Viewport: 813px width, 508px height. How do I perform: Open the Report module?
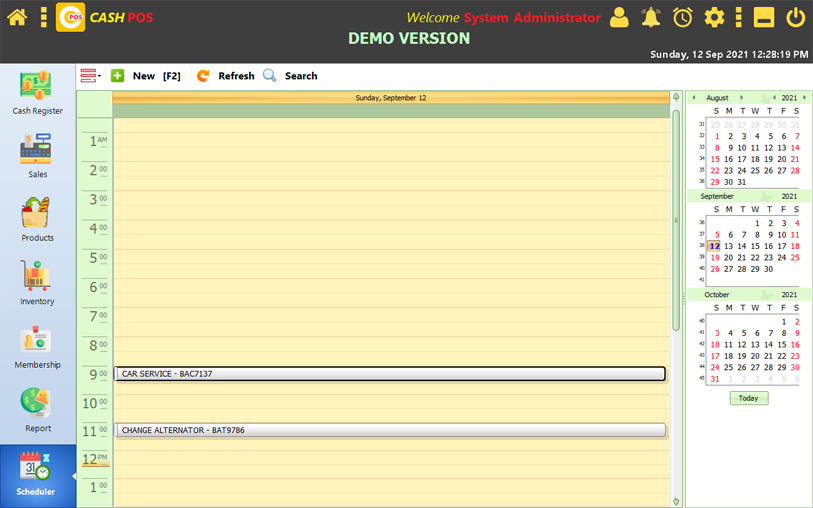pos(37,410)
